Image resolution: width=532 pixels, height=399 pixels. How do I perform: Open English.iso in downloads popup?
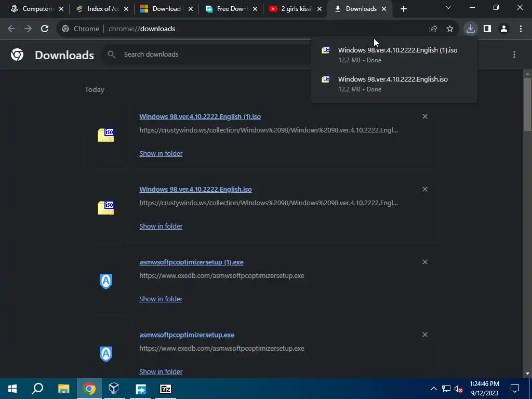394,84
